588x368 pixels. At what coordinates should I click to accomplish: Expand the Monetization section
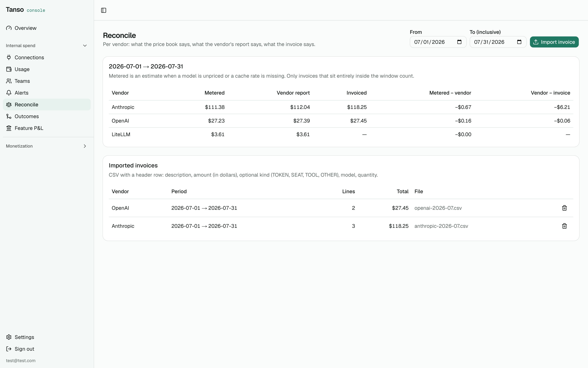(85, 146)
